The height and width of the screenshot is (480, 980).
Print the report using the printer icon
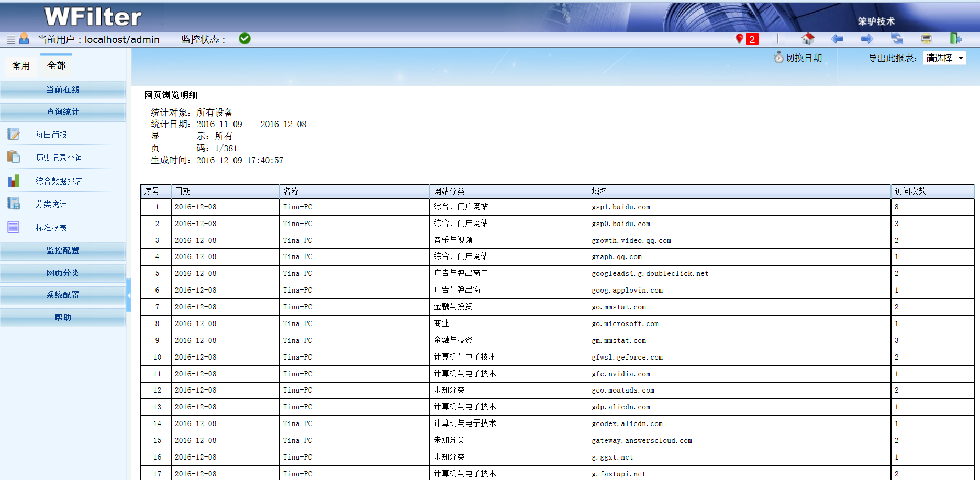(x=926, y=39)
